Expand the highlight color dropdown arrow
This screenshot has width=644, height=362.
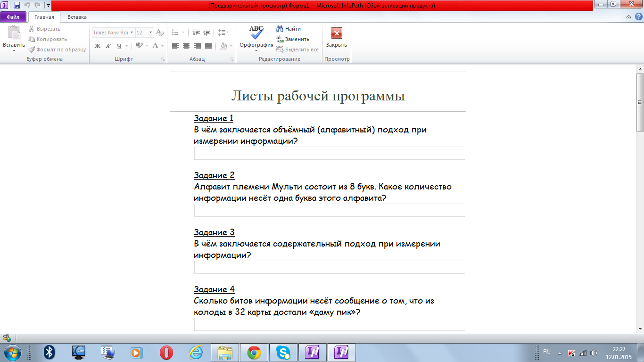(147, 46)
